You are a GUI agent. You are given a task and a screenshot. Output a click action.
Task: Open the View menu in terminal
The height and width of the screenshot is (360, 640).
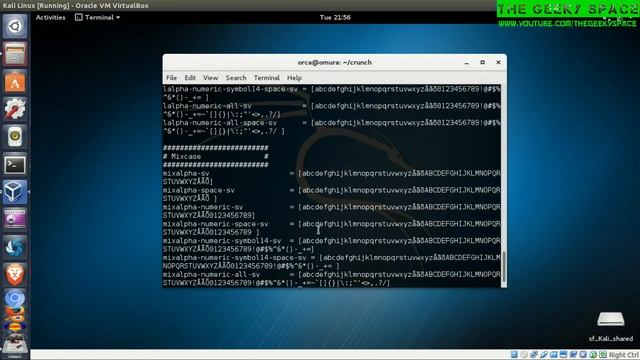(211, 78)
